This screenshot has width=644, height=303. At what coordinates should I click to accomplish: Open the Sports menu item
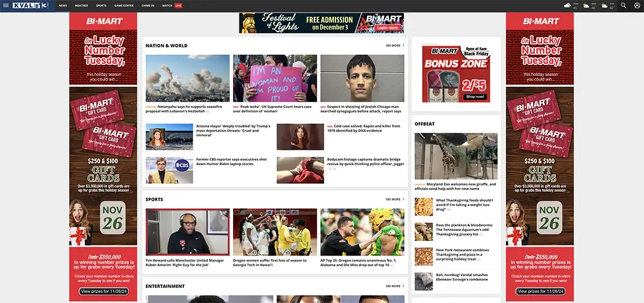pos(101,6)
